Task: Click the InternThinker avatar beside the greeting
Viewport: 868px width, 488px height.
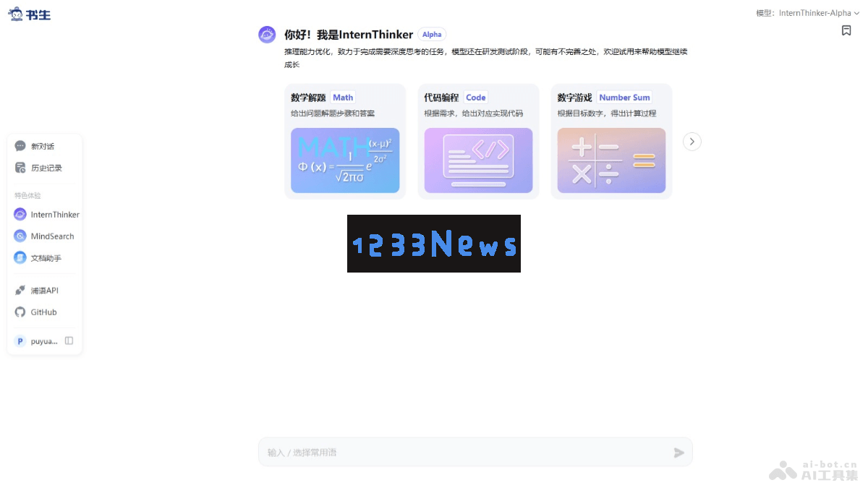Action: 268,35
